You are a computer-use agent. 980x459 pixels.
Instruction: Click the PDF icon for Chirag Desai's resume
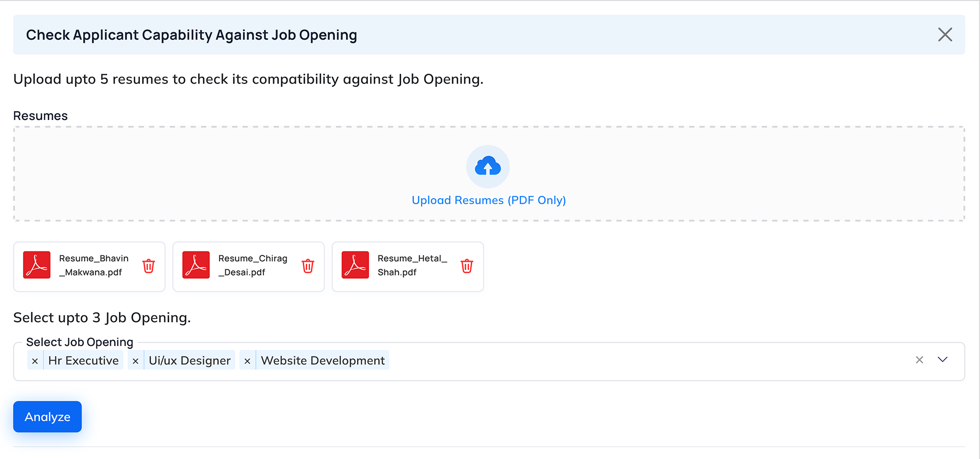(x=196, y=265)
